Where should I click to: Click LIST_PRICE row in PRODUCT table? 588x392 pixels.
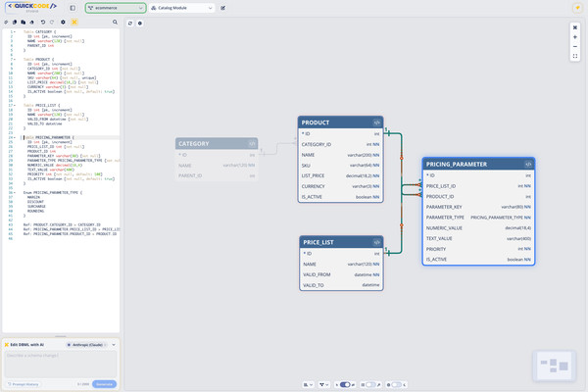tap(340, 176)
